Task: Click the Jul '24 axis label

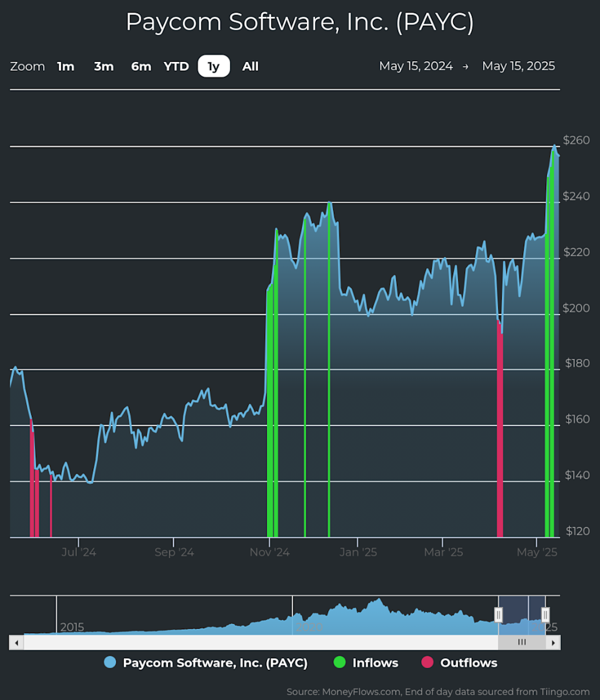Action: click(x=79, y=552)
